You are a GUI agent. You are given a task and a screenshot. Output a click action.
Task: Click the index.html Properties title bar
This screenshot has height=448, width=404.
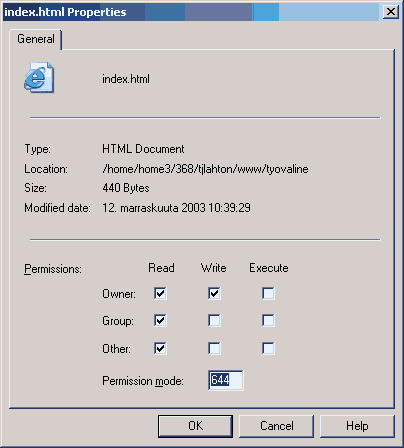click(x=192, y=12)
